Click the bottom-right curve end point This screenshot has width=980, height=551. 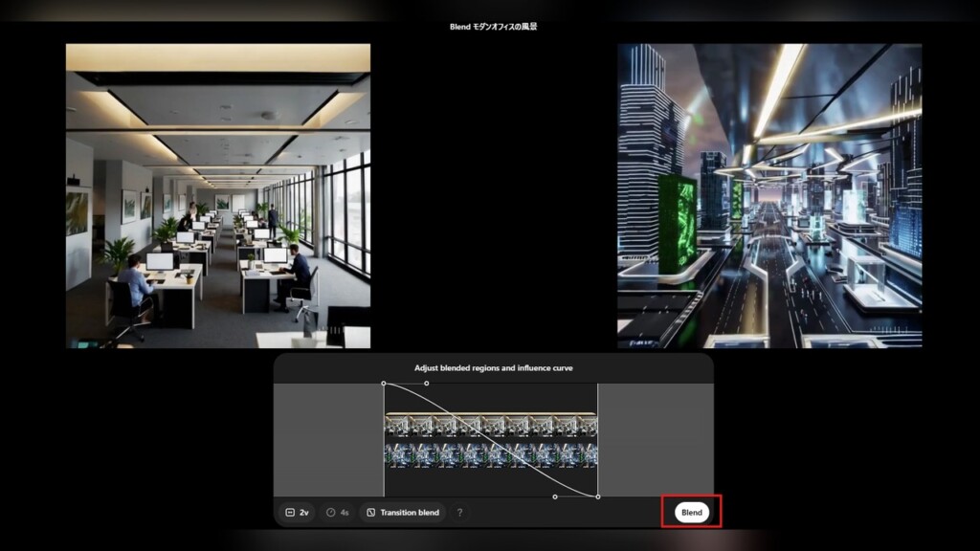coord(598,496)
